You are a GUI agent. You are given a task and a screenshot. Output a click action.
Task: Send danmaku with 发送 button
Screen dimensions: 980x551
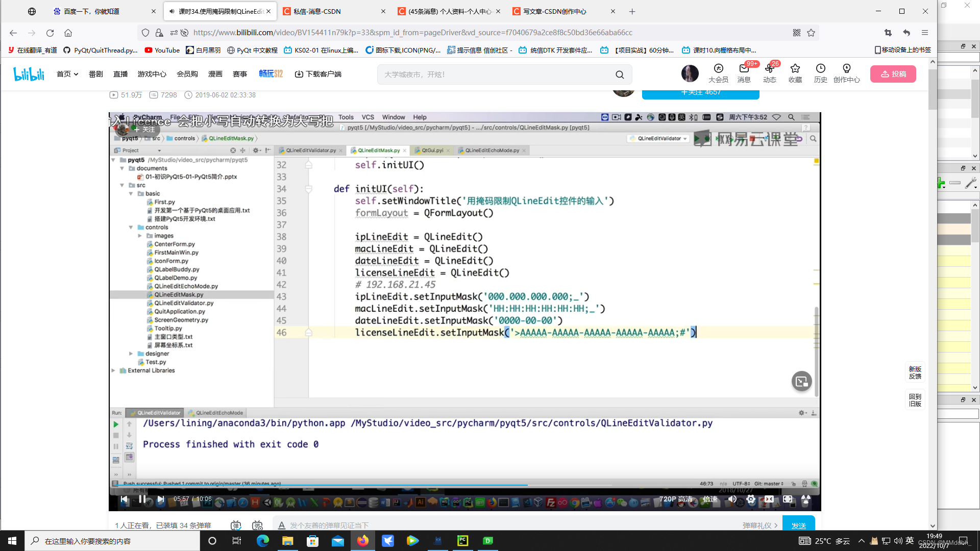click(798, 525)
